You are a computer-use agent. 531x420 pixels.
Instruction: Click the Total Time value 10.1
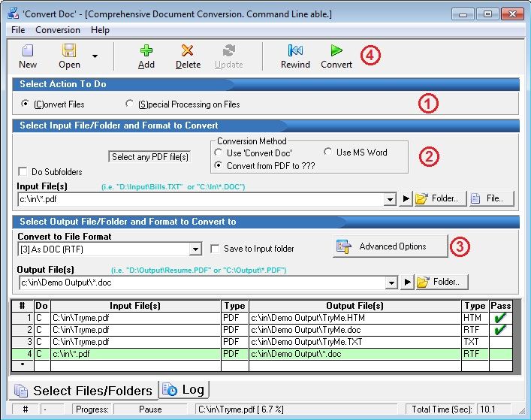tap(487, 409)
